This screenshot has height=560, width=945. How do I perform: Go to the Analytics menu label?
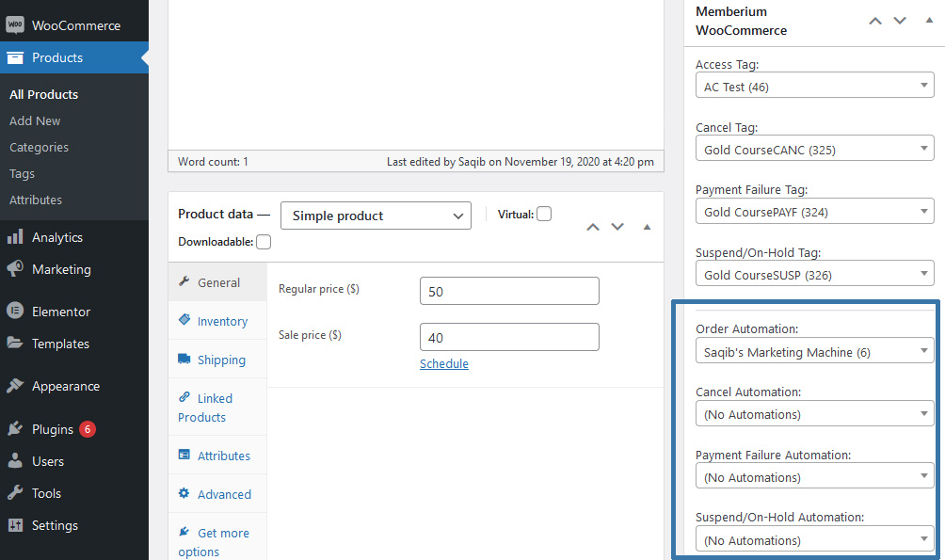click(x=57, y=237)
